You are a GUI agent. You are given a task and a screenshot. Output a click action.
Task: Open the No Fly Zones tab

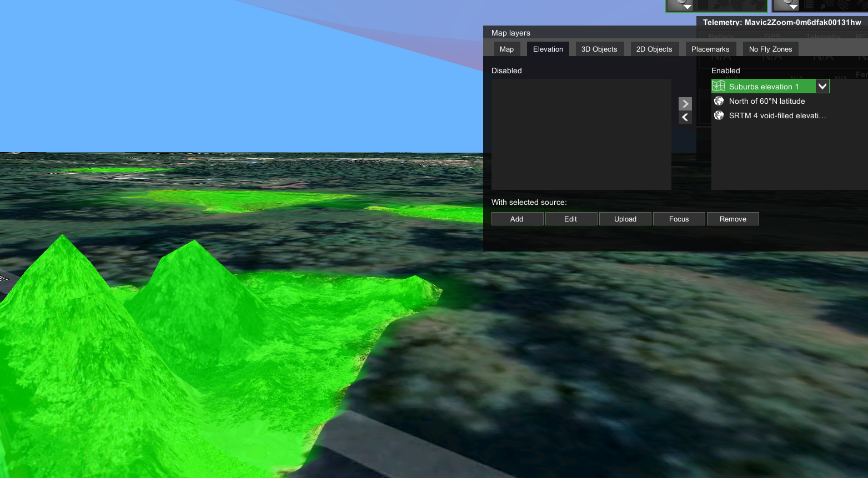click(x=770, y=49)
